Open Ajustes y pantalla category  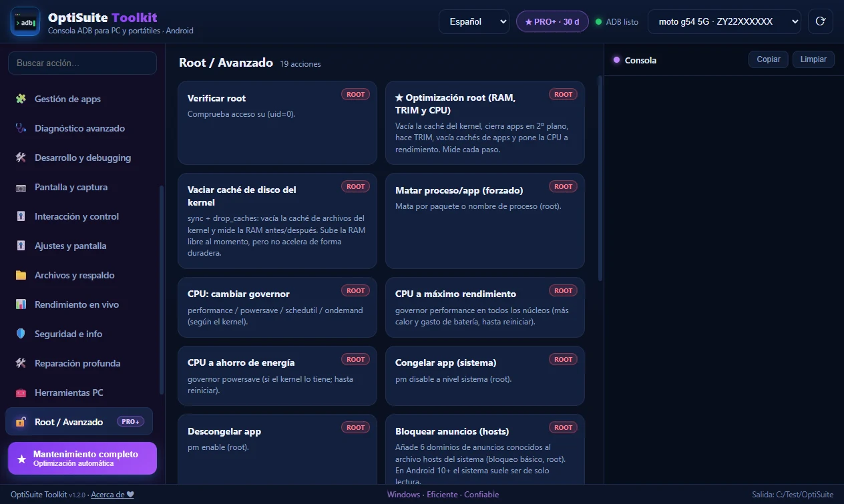pyautogui.click(x=79, y=246)
